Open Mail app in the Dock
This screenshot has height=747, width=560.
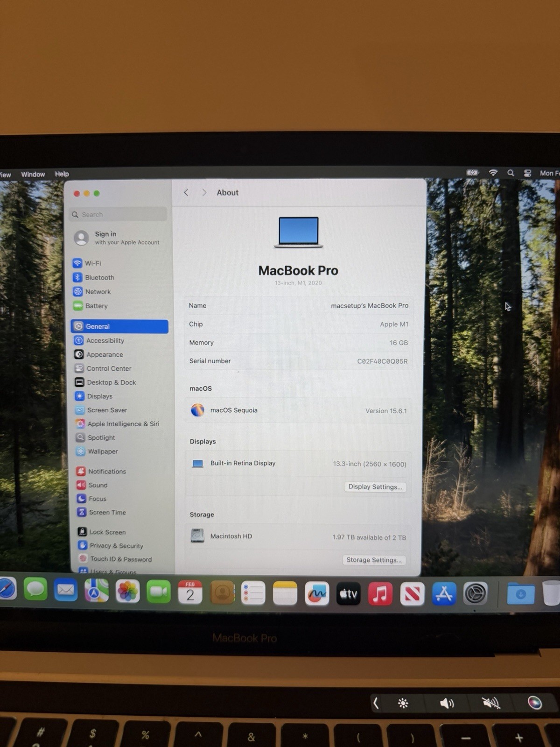pyautogui.click(x=66, y=590)
